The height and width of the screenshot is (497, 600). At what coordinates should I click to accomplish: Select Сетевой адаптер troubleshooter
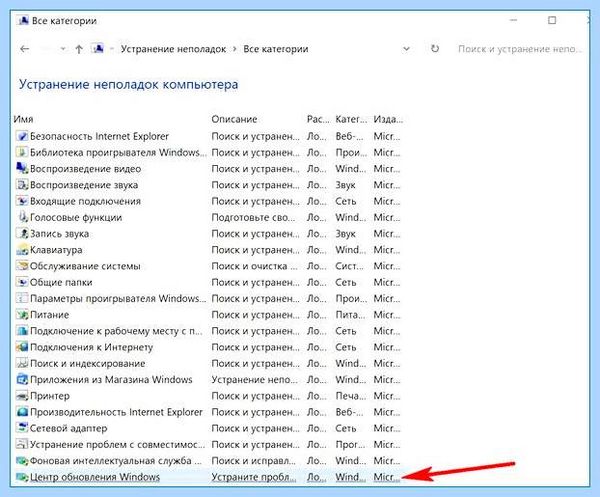[x=68, y=428]
